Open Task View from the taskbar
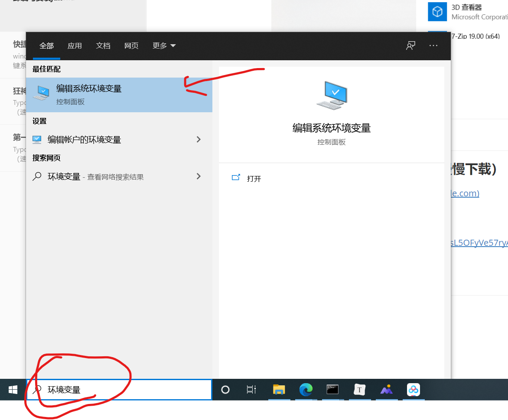The width and height of the screenshot is (508, 420). tap(251, 390)
